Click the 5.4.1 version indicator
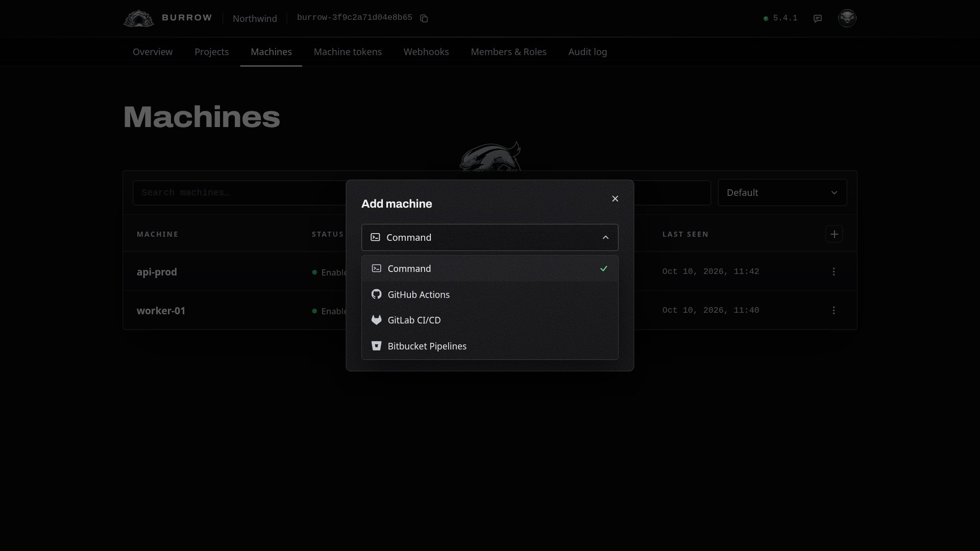This screenshot has width=980, height=551. [x=780, y=18]
